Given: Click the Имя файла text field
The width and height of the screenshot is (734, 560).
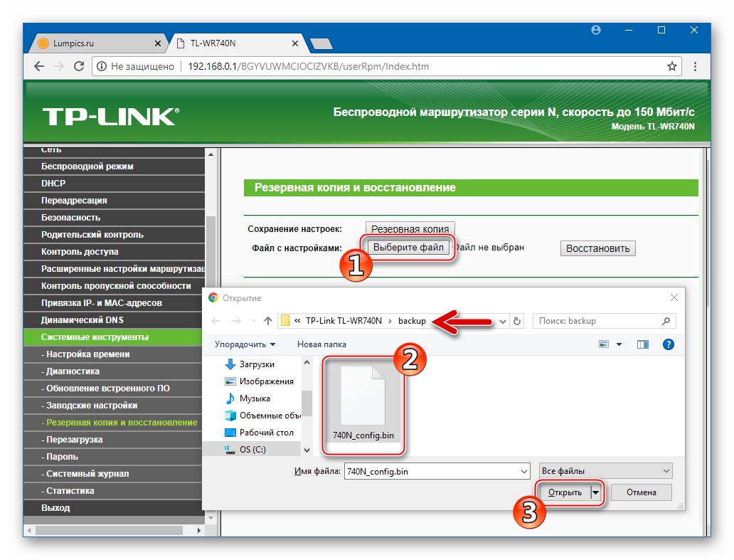Looking at the screenshot, I should point(432,472).
